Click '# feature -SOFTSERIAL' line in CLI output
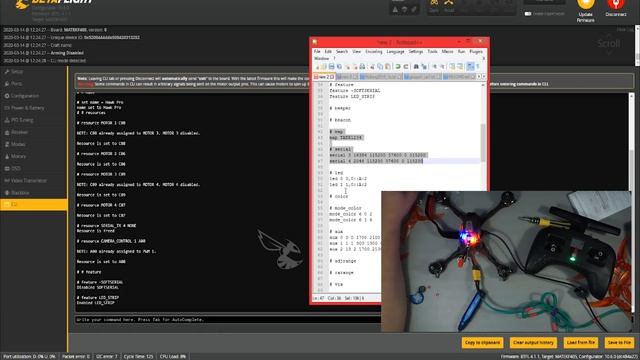Image resolution: width=640 pixels, height=360 pixels. tap(100, 282)
